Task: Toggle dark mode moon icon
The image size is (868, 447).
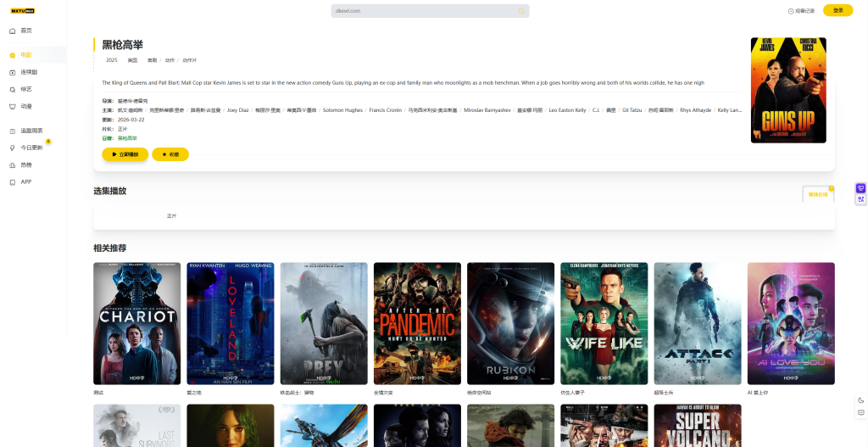Action: click(861, 400)
